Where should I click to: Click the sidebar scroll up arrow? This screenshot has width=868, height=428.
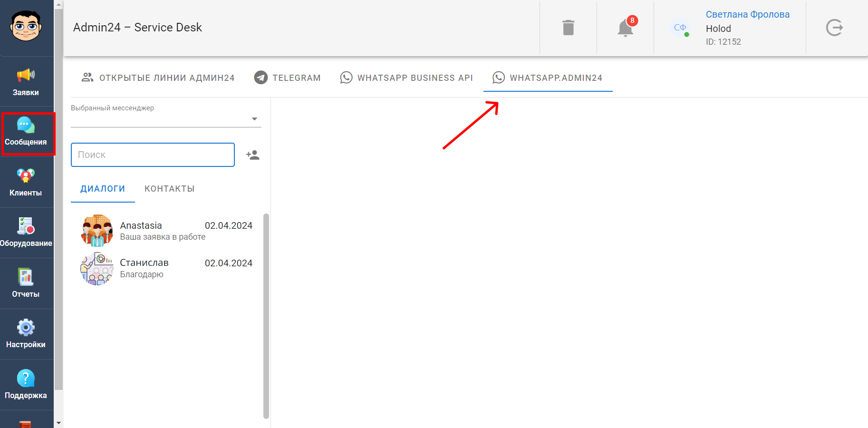(x=58, y=4)
